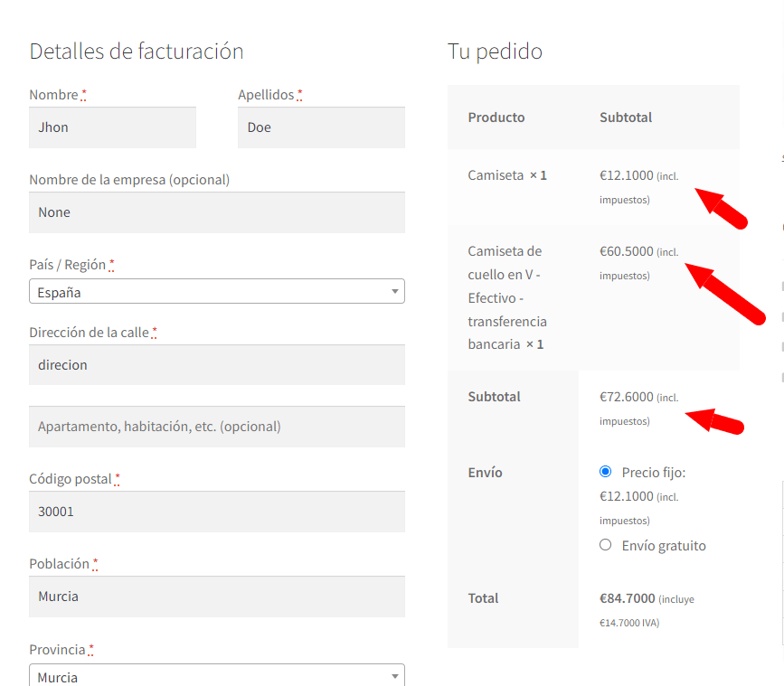Click the €12.1000 shipping cost under Precio fijo
Image resolution: width=784 pixels, height=686 pixels.
coord(627,496)
